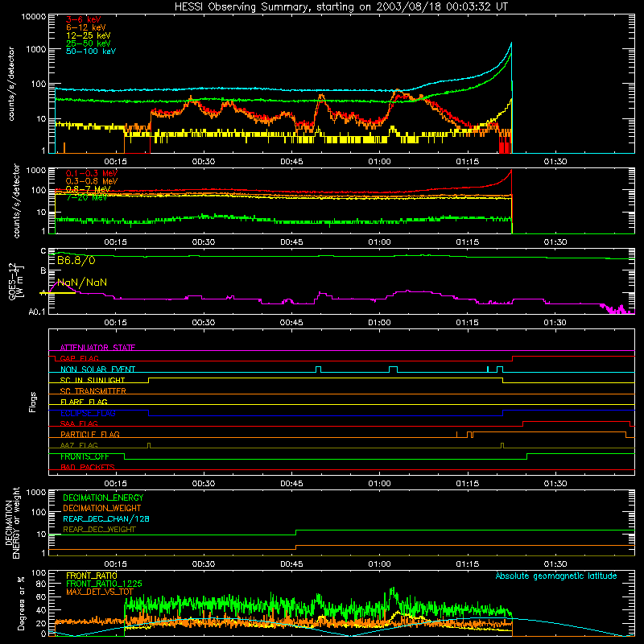Click the 60 tick label on bottom panel
The height and width of the screenshot is (644, 644).
pos(41,597)
